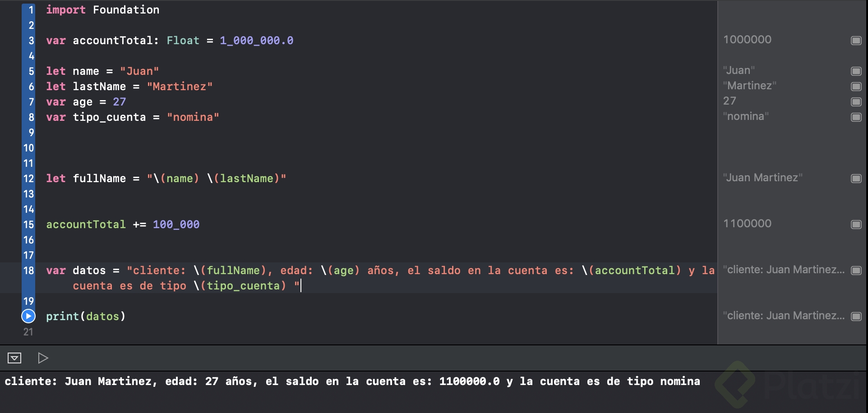Select the truncated result "cliente: Juan Martinez..."
The image size is (868, 413).
pos(785,270)
